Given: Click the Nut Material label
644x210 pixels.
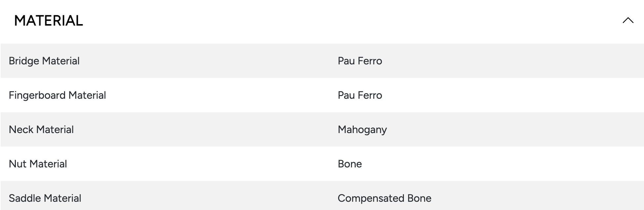Looking at the screenshot, I should (38, 164).
